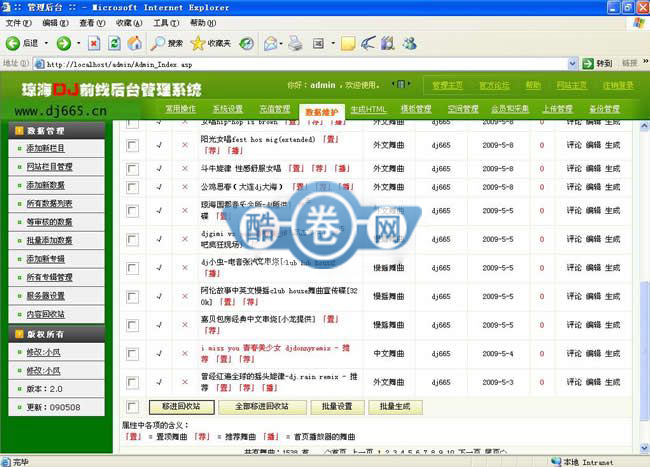Screen dimensions: 650x467
Task: Open the 内容回收站 sidebar link
Action: [x=46, y=314]
